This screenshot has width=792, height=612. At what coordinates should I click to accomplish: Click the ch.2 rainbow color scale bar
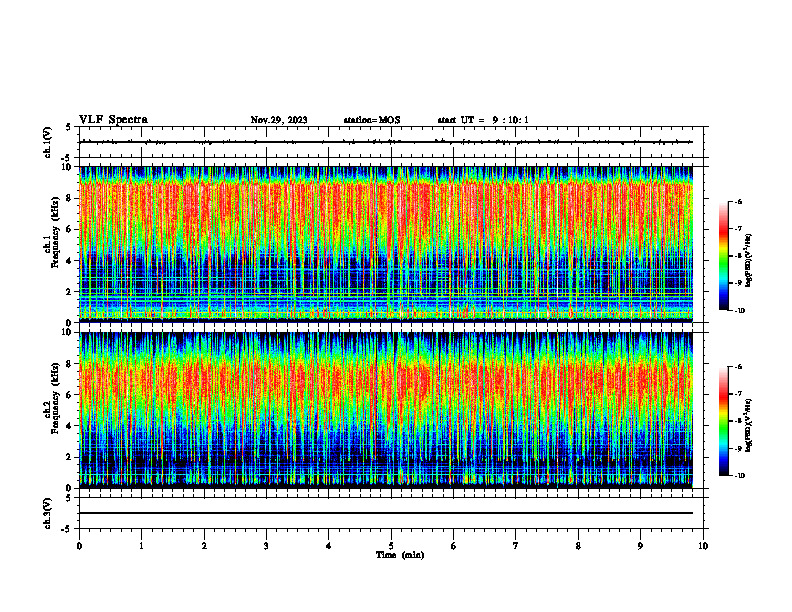[x=724, y=421]
